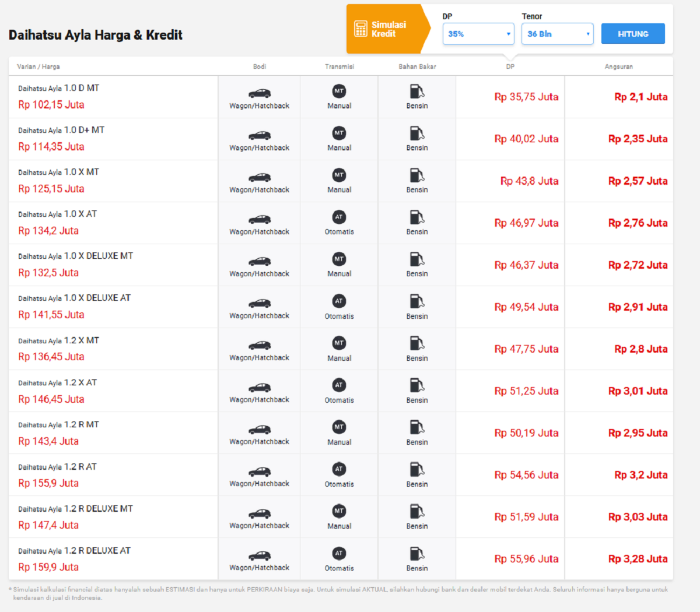Click installment Rp 2,35 Juta
700x612 pixels.
tap(638, 139)
